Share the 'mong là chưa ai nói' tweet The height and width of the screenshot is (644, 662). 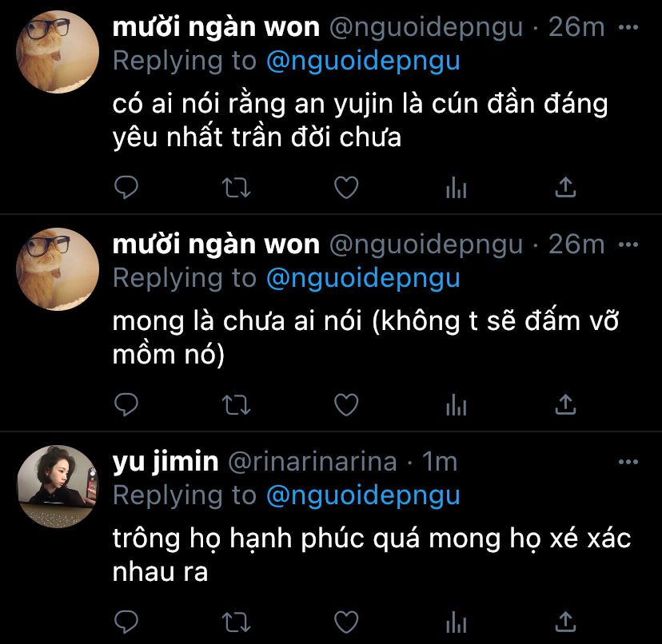(565, 405)
